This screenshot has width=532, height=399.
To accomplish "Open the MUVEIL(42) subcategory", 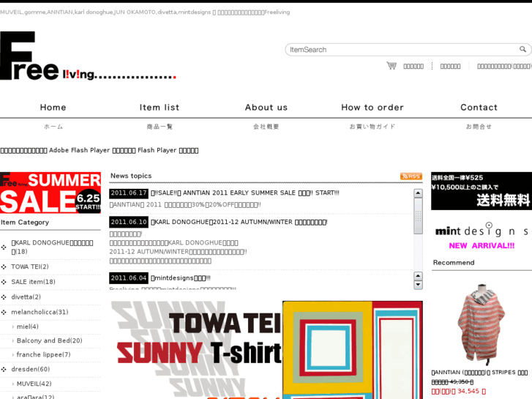I will click(x=34, y=384).
